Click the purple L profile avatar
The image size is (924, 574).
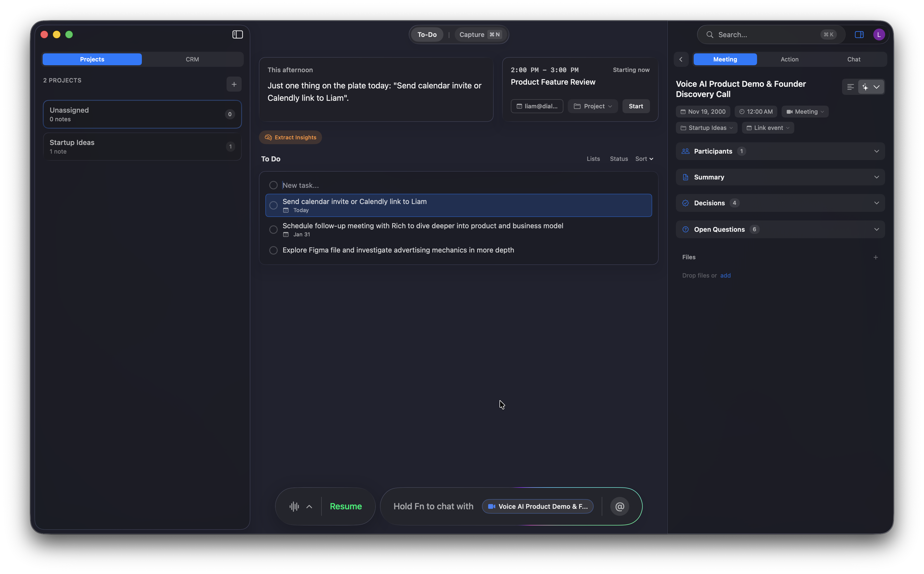click(x=879, y=34)
